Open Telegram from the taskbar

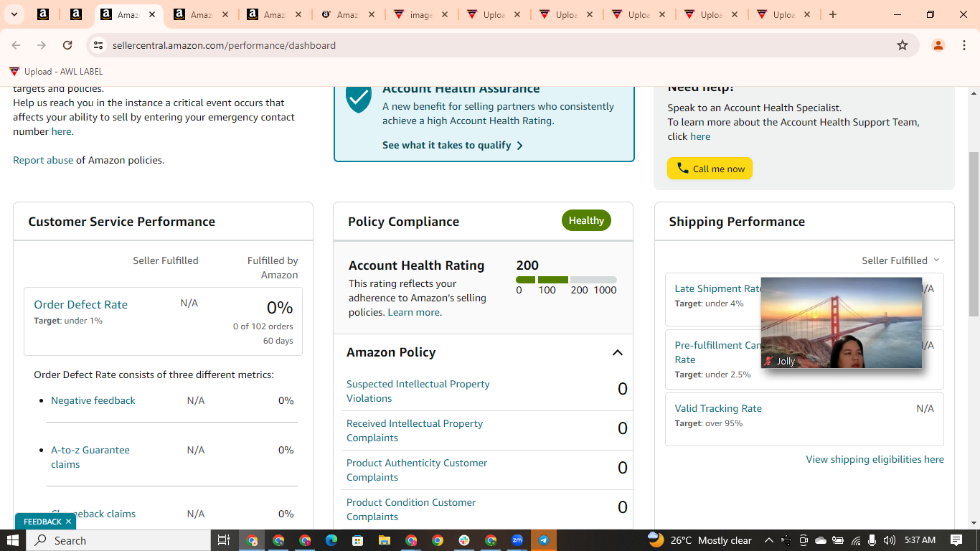pos(544,540)
